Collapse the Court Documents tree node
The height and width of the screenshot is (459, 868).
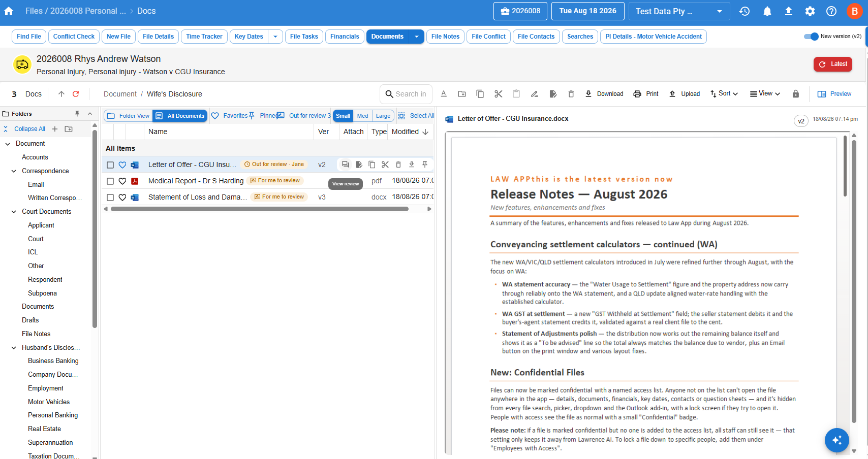point(14,212)
